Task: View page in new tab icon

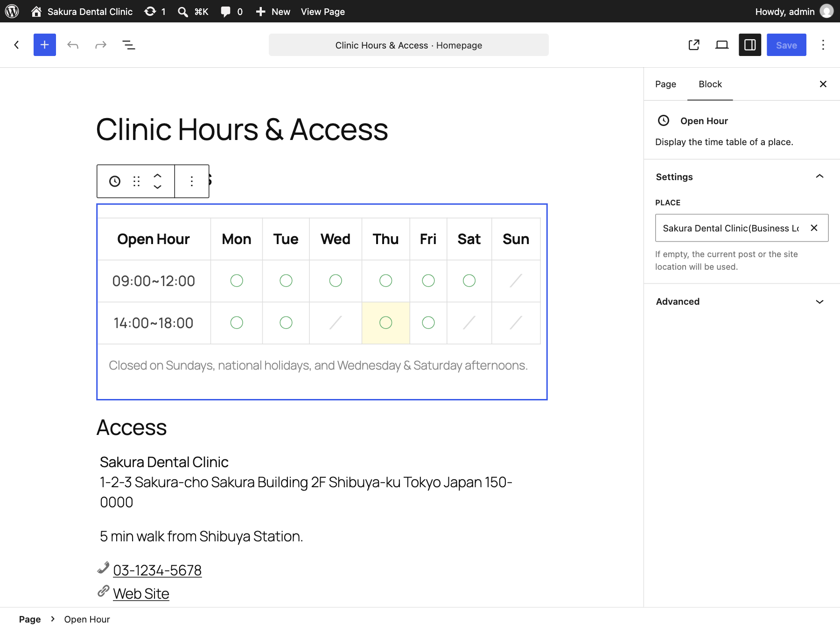Action: click(x=694, y=45)
